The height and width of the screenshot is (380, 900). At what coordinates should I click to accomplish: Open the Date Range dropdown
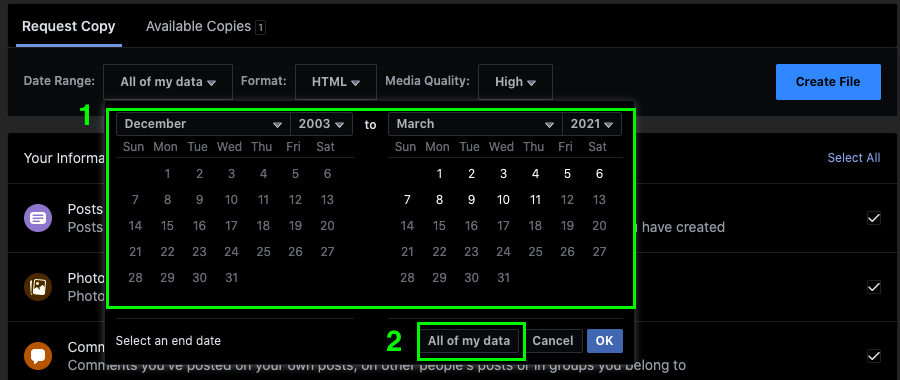168,82
